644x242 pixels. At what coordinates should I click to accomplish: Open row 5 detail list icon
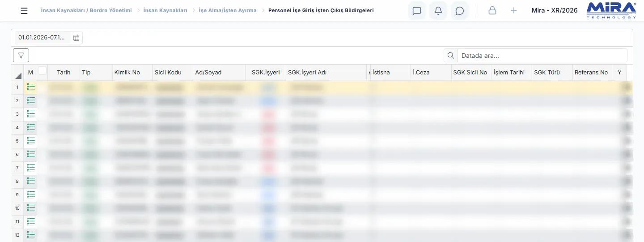coord(31,141)
